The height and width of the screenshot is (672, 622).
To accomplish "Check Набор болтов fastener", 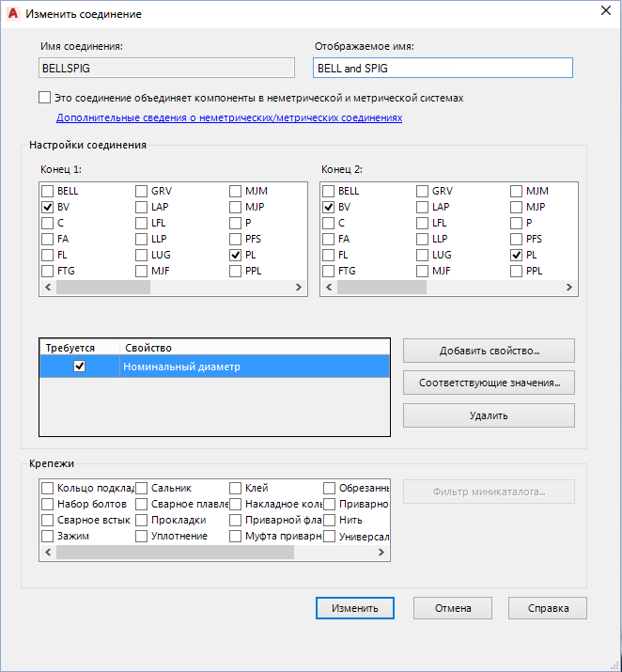I will [x=48, y=504].
